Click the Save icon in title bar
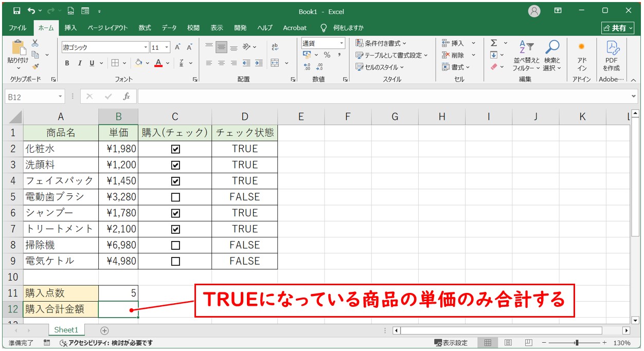 click(16, 11)
